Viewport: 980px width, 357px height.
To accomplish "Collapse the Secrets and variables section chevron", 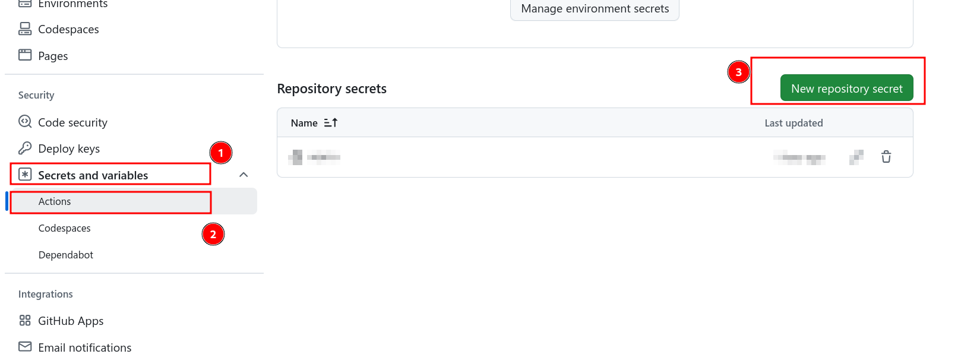I will 244,175.
